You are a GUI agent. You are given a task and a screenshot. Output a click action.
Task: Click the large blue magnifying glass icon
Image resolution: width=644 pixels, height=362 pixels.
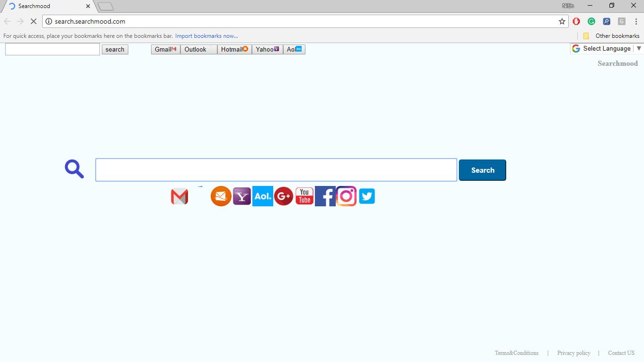(74, 168)
